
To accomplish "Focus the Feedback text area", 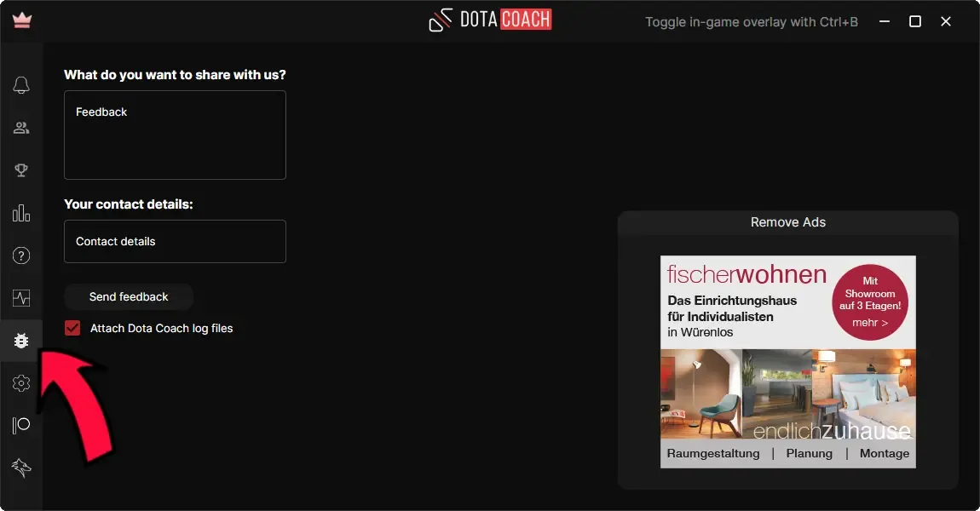I will coord(175,135).
